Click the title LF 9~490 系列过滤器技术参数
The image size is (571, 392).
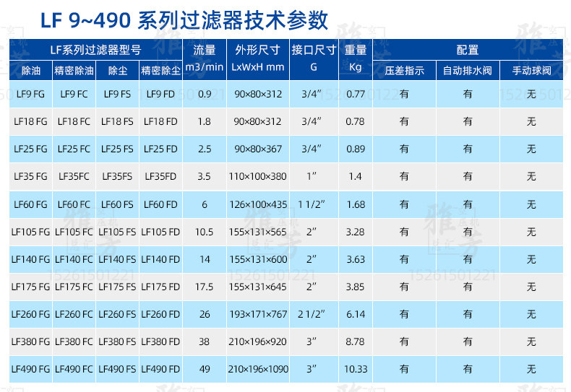point(184,20)
